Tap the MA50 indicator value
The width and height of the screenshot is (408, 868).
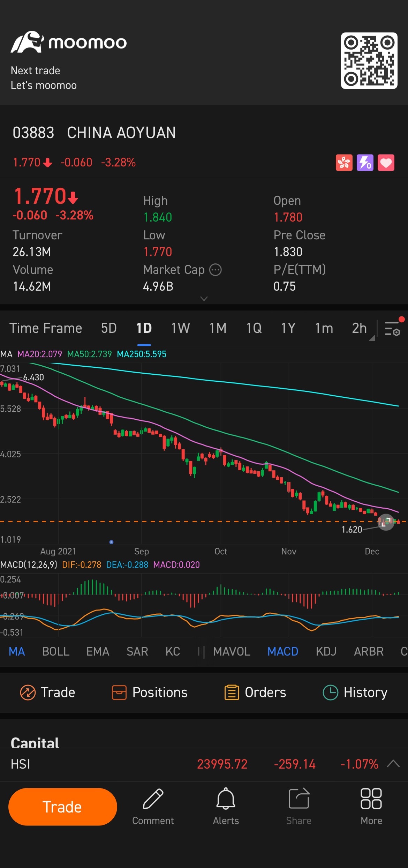89,354
